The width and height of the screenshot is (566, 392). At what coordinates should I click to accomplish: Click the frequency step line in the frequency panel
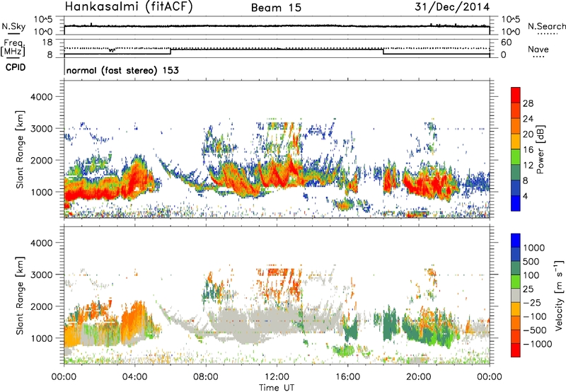coord(277,50)
